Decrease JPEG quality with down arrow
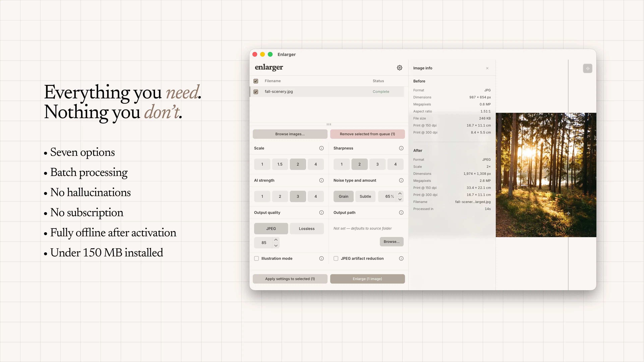This screenshot has width=644, height=362. pyautogui.click(x=276, y=246)
